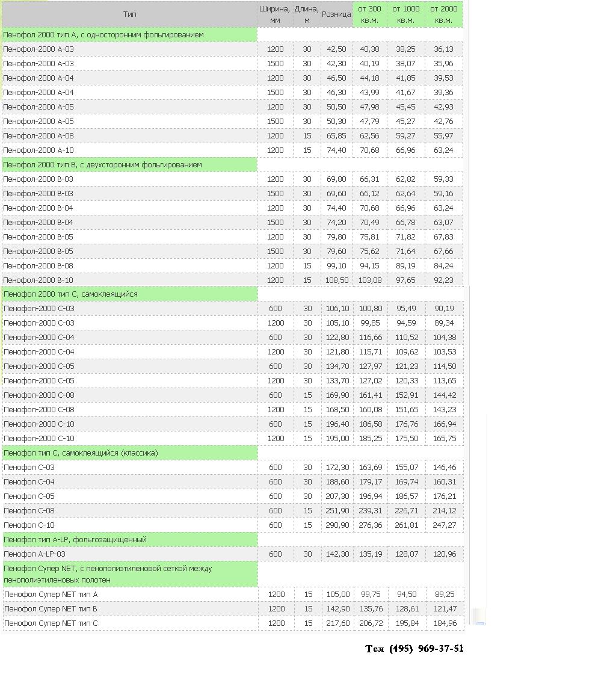Viewport: 616px width, 674px height.
Task: Click the price cell '184,96'
Action: (445, 623)
